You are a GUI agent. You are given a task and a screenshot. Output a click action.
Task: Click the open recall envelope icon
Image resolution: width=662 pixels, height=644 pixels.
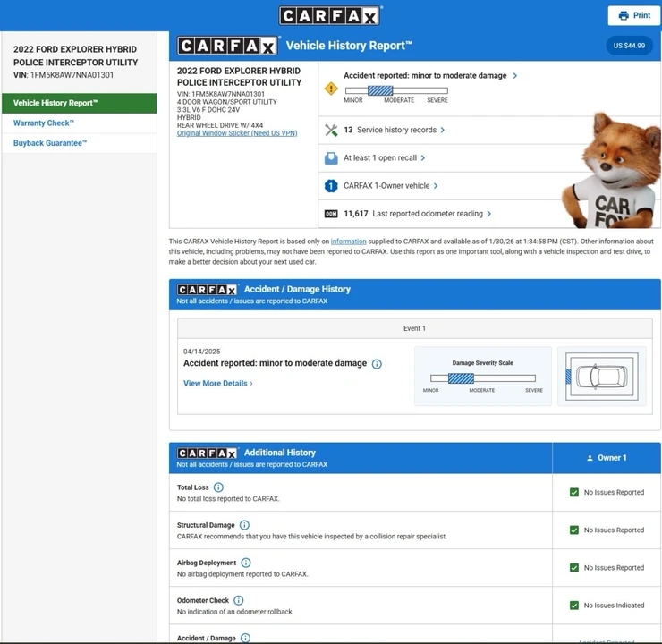(x=331, y=158)
